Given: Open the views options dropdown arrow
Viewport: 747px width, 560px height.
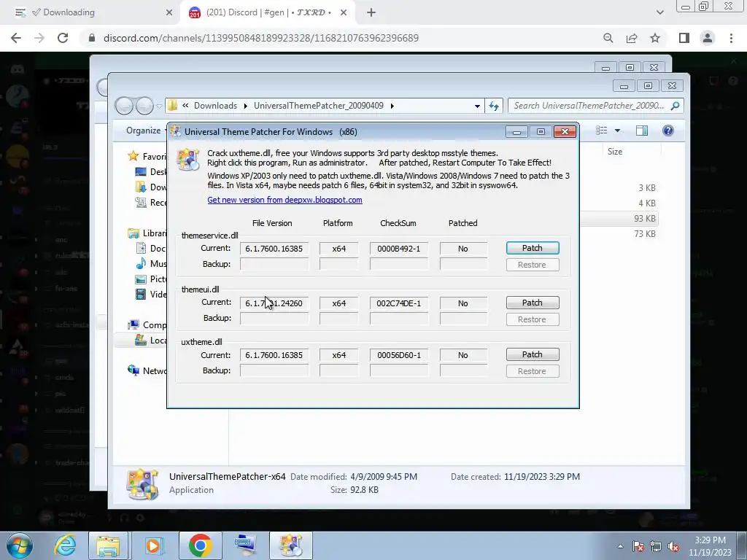Looking at the screenshot, I should point(617,131).
